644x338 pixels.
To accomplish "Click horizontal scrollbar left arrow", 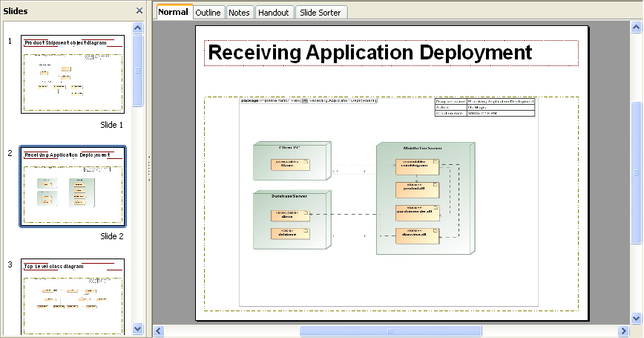I will (x=158, y=331).
